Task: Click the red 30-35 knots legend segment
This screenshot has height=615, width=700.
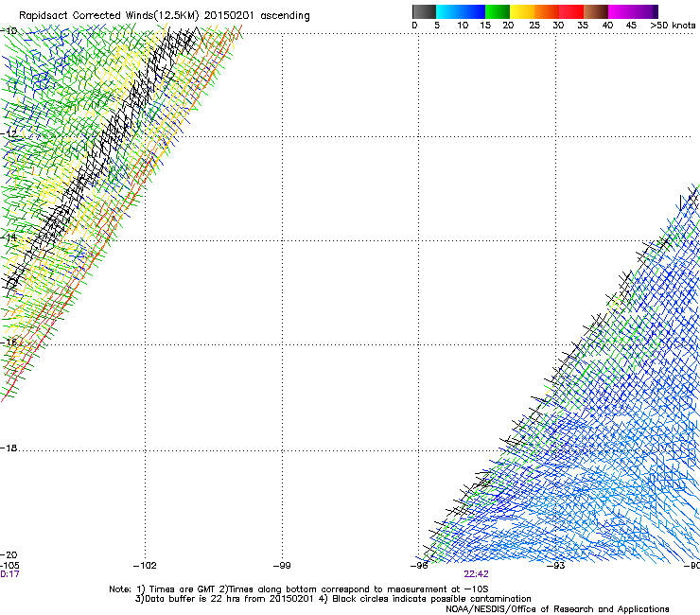Action: [571, 11]
